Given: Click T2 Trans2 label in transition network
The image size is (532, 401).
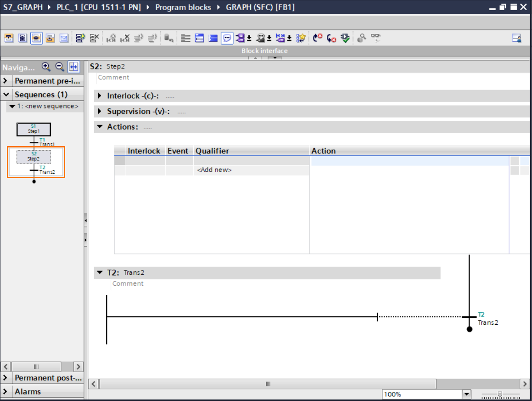Looking at the screenshot, I should [x=488, y=318].
